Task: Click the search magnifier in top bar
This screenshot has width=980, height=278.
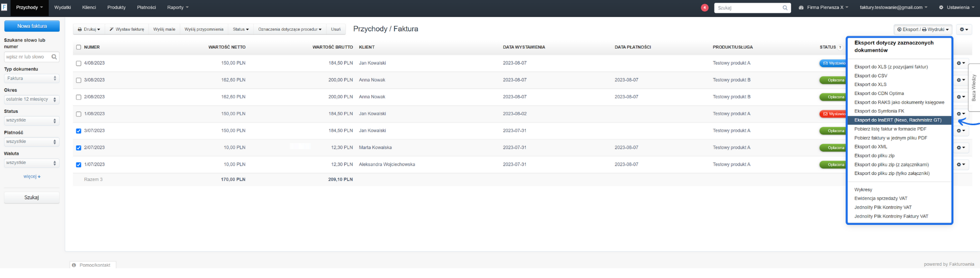Action: tap(785, 8)
